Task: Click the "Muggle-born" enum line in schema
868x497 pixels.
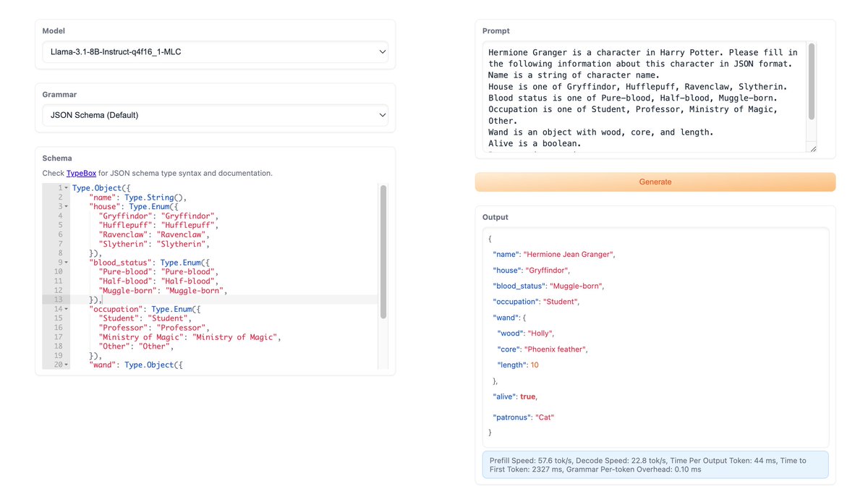Action: pyautogui.click(x=163, y=290)
